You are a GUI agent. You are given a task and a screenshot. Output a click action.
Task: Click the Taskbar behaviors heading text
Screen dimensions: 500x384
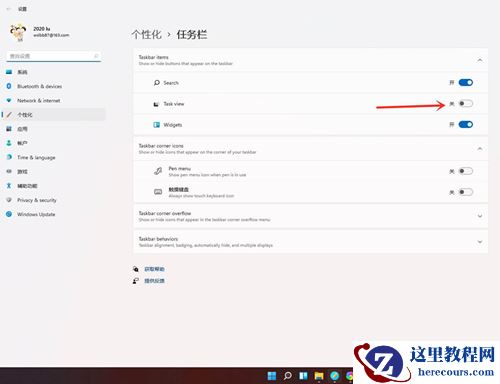tap(158, 239)
